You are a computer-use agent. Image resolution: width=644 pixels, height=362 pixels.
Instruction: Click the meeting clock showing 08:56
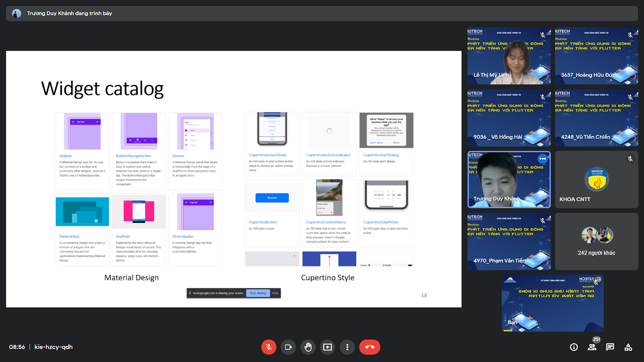[x=17, y=347]
